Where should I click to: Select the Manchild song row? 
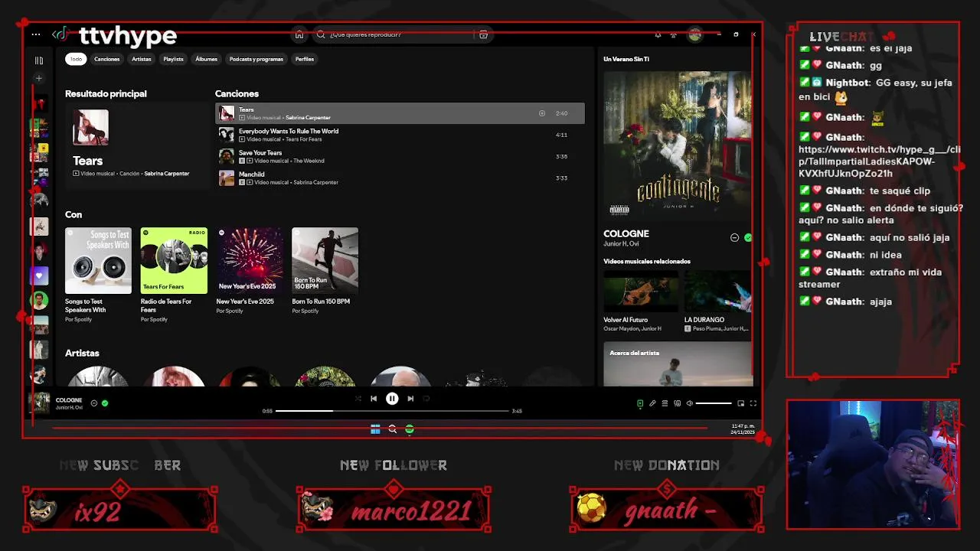point(400,178)
